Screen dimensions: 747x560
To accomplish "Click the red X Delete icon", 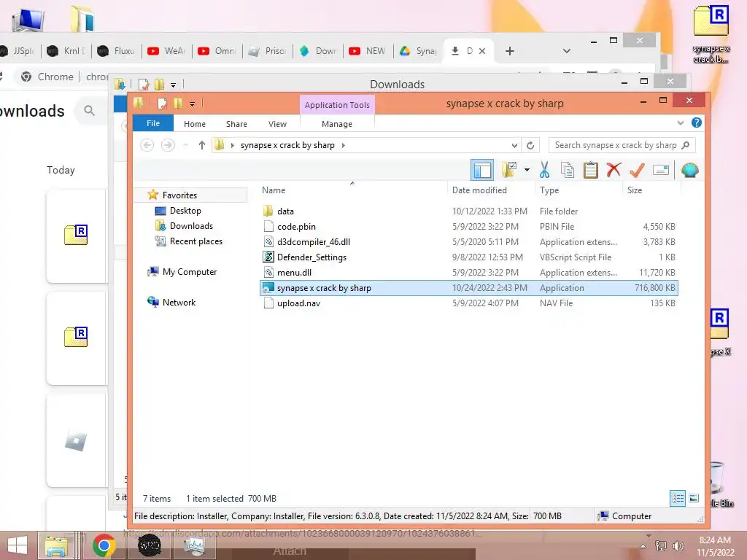I will click(614, 169).
